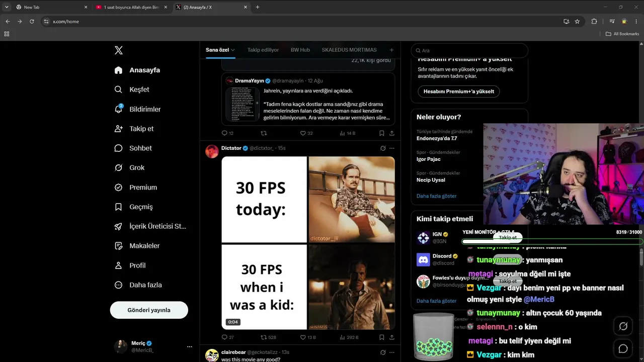Open account menu dots beside Meriç
Screen dimensions: 644x362
[190, 346]
